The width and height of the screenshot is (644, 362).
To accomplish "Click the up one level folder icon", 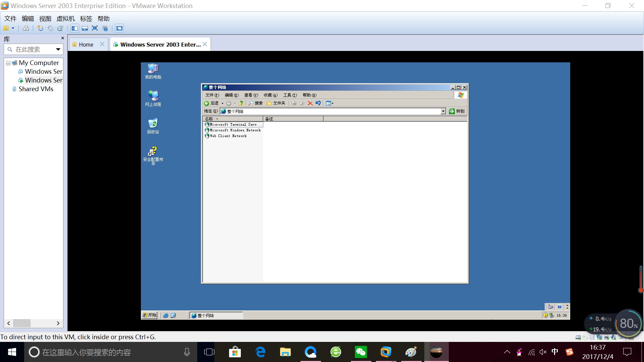I will click(241, 103).
